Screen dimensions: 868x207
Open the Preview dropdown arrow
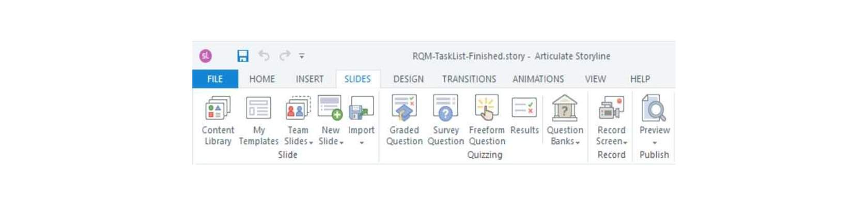point(655,143)
